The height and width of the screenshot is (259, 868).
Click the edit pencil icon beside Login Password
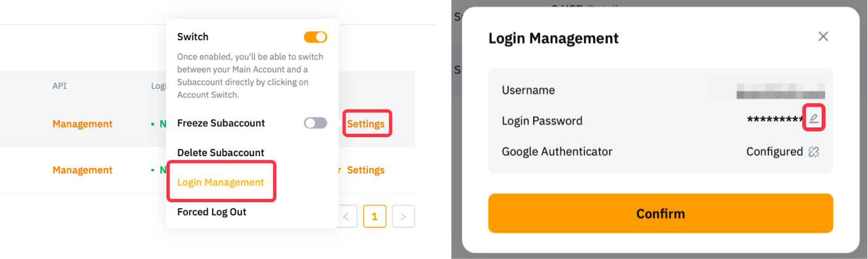tap(813, 118)
